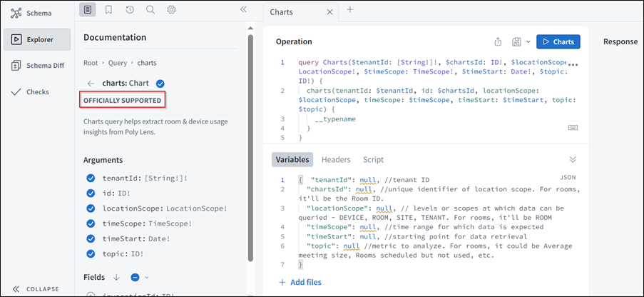Viewport: 644px width, 297px height.
Task: Click the Query breadcrumb
Action: pyautogui.click(x=118, y=63)
